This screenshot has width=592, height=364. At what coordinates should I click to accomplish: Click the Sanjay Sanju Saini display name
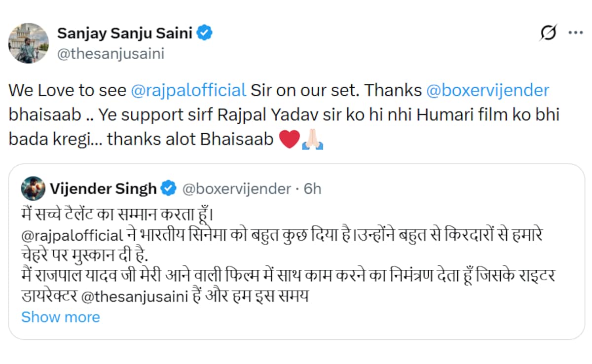pos(125,34)
